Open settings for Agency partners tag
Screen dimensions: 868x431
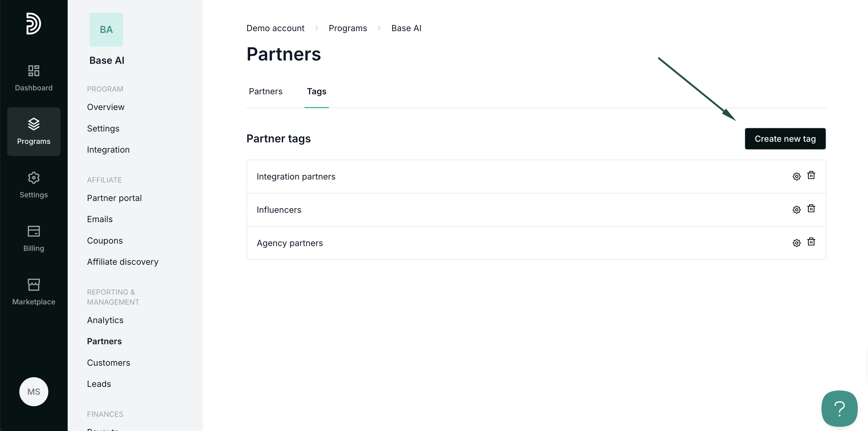(x=796, y=243)
